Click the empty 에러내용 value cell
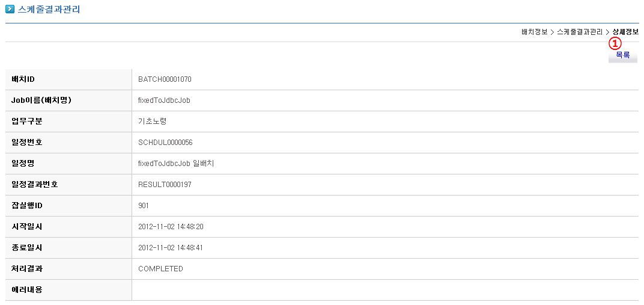644x305 pixels. click(x=384, y=290)
